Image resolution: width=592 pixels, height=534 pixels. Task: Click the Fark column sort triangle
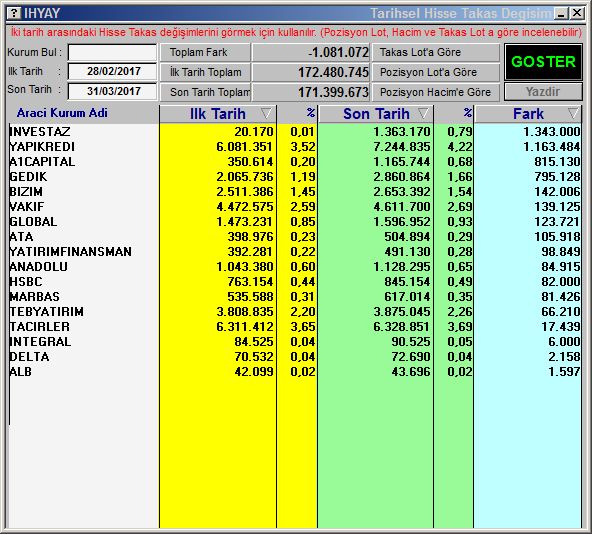(x=573, y=113)
